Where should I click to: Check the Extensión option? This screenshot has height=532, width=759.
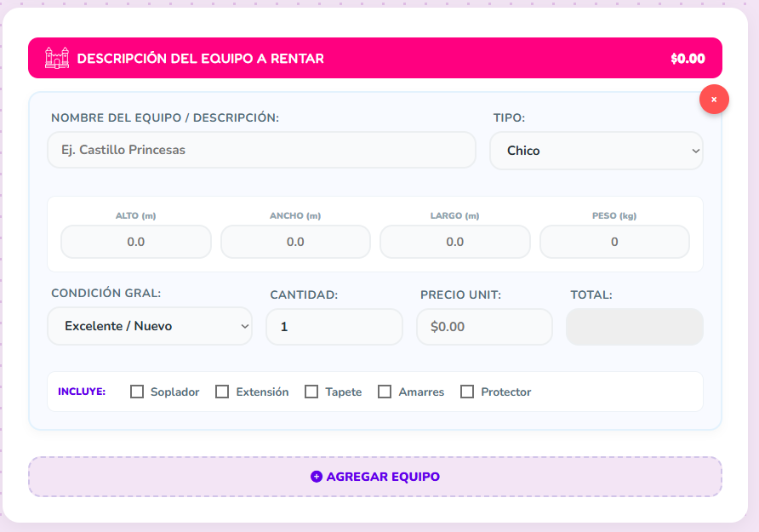(x=222, y=392)
